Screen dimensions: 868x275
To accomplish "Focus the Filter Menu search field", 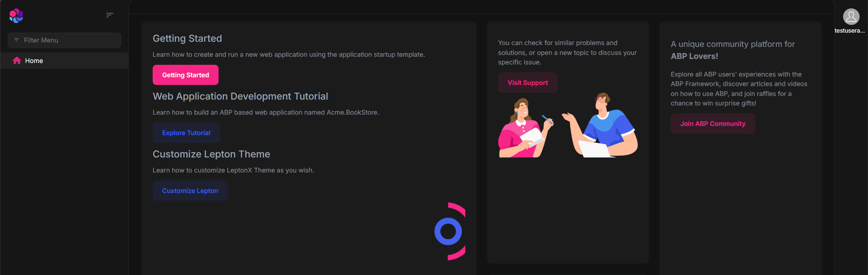I will (70, 40).
